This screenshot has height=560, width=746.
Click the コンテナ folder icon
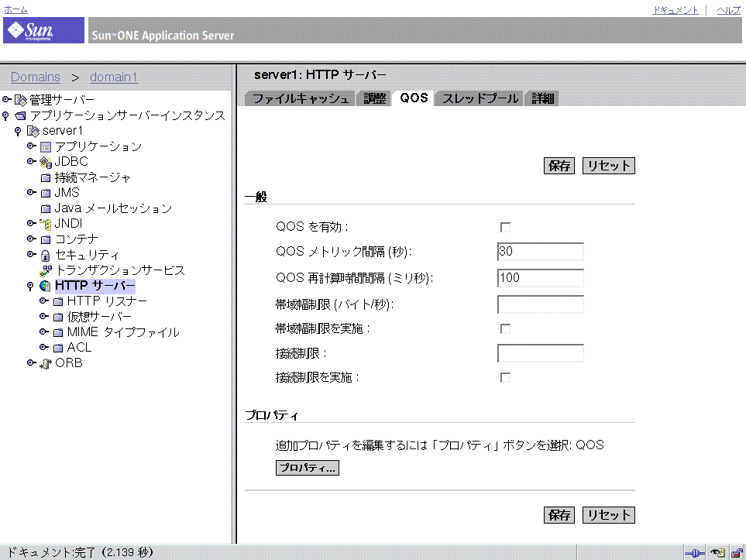pyautogui.click(x=46, y=239)
